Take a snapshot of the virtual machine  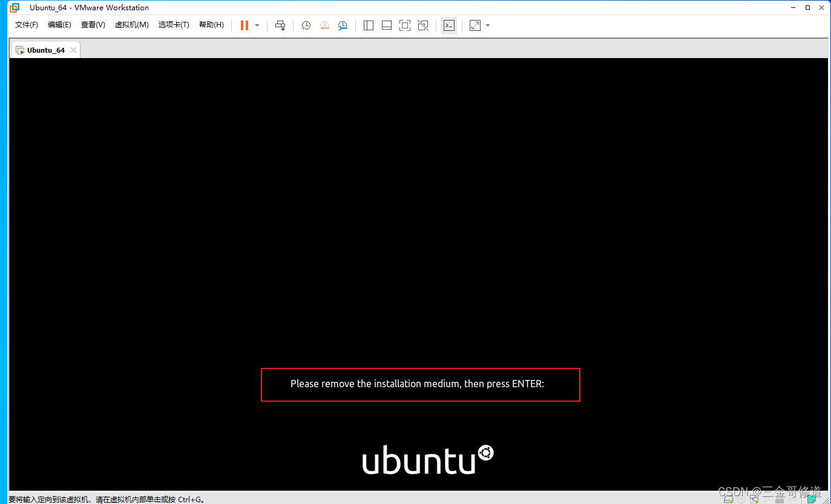(306, 25)
